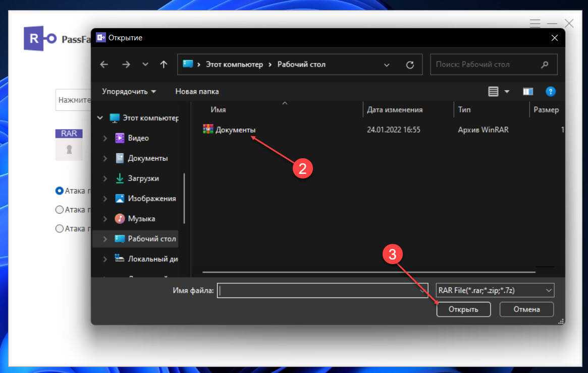Open the Упорядочить menu
The image size is (588, 373).
pyautogui.click(x=129, y=92)
